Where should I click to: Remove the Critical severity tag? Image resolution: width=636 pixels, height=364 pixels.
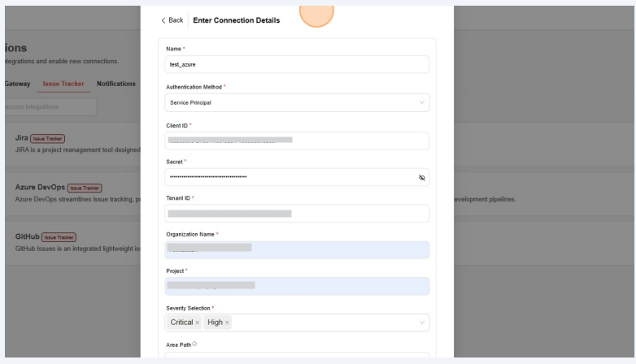click(x=198, y=323)
